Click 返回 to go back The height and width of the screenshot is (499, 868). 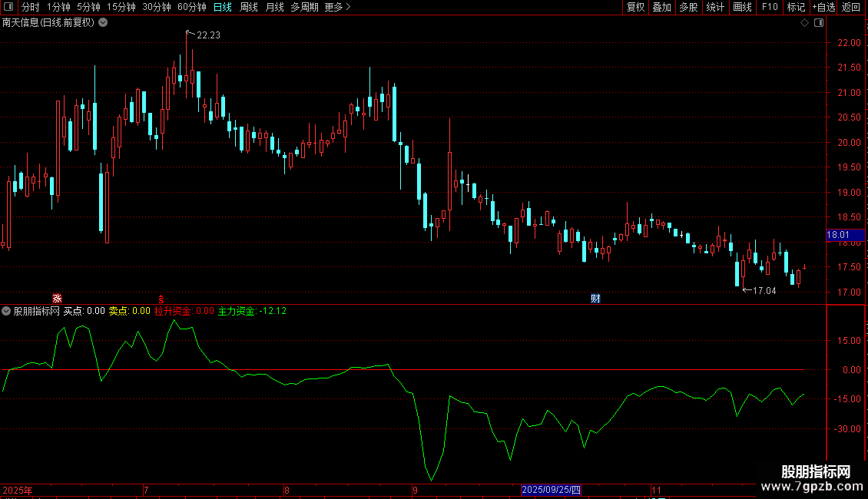[851, 7]
